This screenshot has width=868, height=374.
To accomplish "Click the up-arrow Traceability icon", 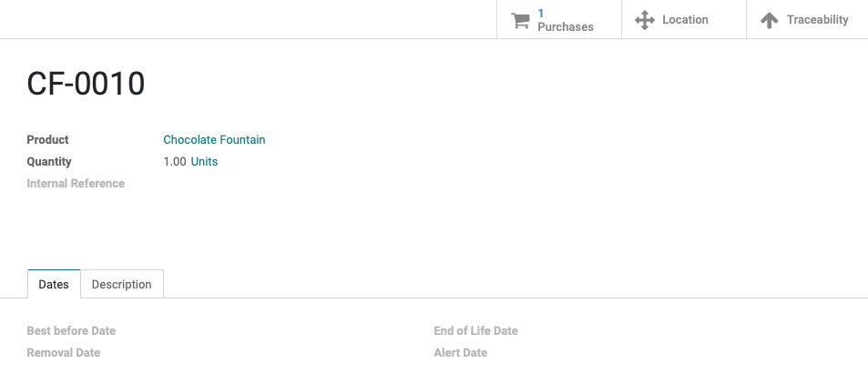I will click(x=770, y=20).
